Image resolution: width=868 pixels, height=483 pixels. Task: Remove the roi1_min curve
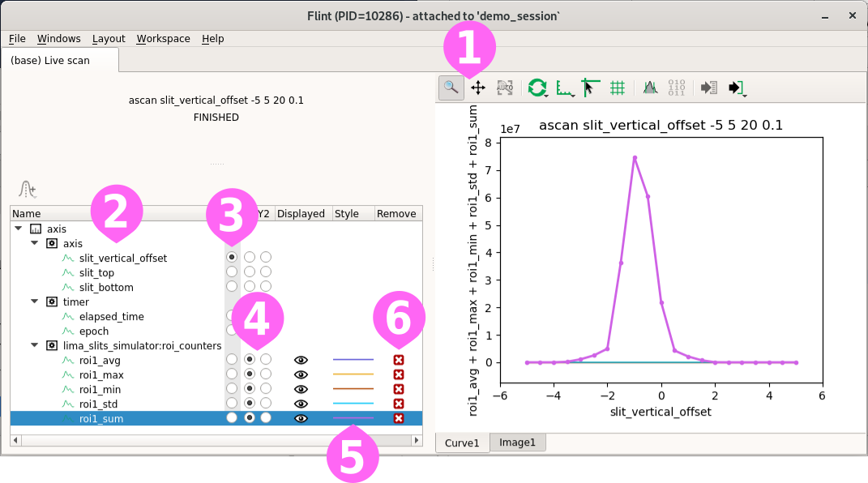399,390
